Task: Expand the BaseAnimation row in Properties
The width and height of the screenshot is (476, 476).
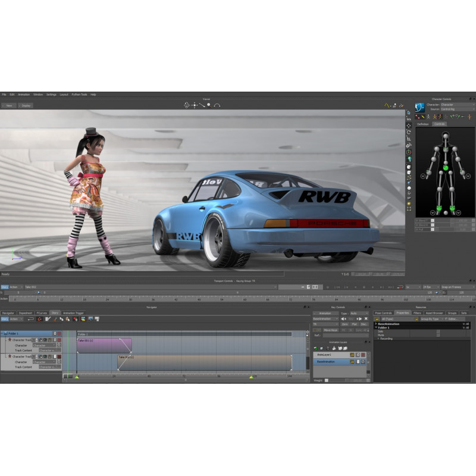Action: pyautogui.click(x=376, y=324)
